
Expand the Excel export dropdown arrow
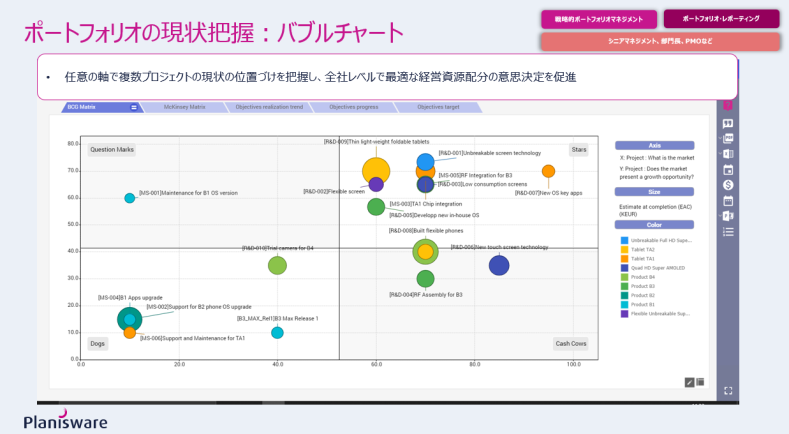pos(721,154)
